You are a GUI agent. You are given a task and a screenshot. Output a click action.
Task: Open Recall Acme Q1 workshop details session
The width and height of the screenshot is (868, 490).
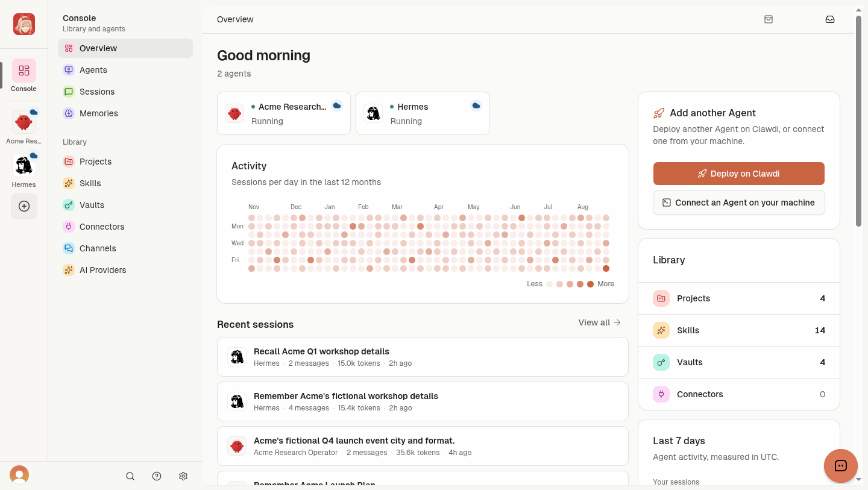[423, 357]
